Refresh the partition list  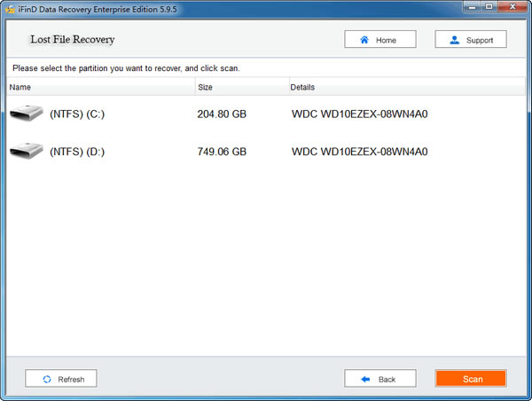tap(61, 379)
